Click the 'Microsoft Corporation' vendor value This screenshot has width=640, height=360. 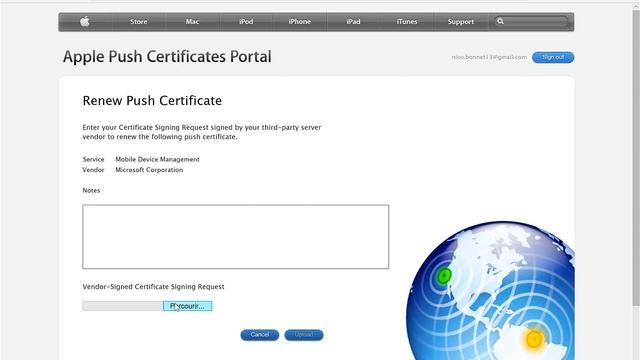pos(149,170)
